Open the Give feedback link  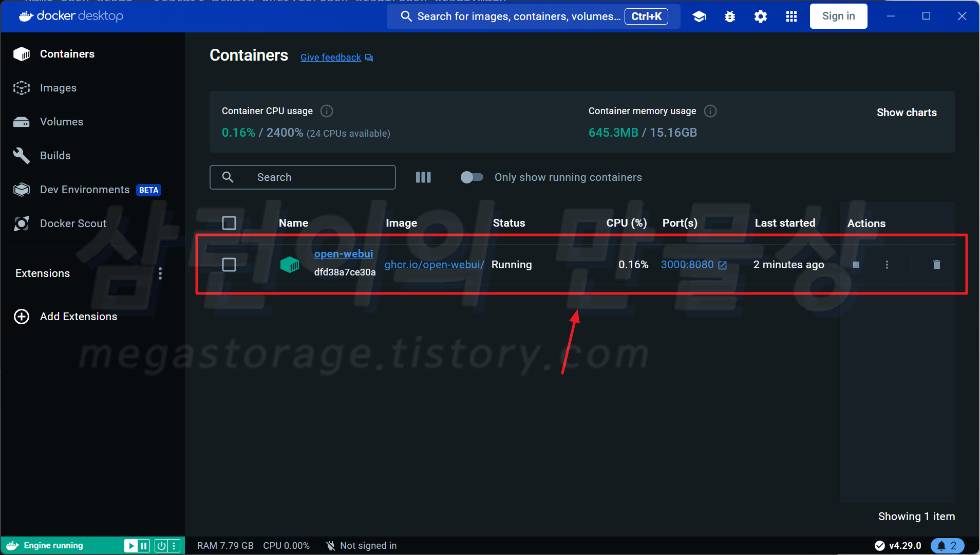point(331,58)
